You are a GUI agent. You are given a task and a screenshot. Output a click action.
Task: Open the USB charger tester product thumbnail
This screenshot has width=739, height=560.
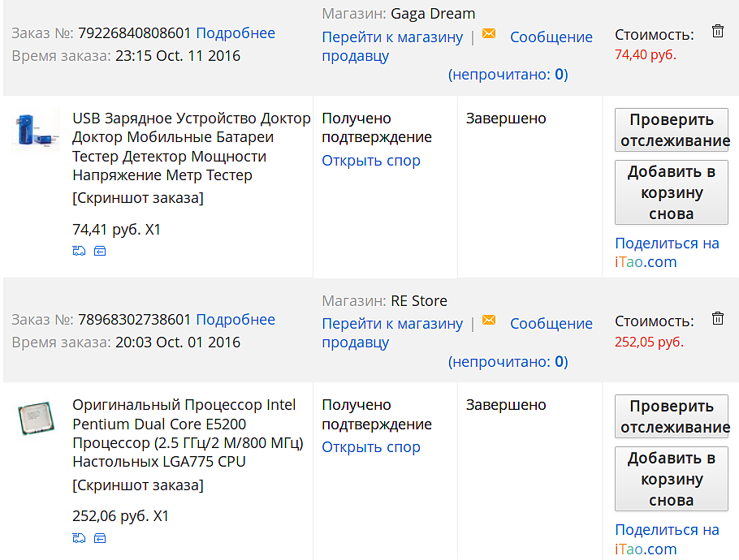[x=37, y=131]
